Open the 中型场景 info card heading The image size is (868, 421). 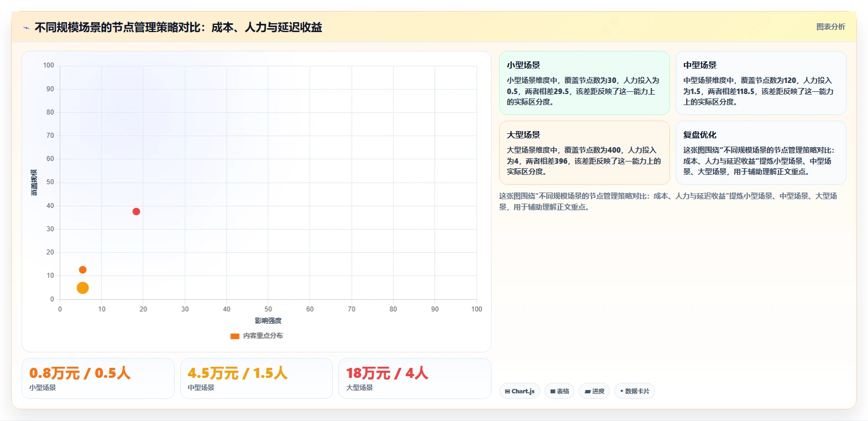tap(700, 65)
